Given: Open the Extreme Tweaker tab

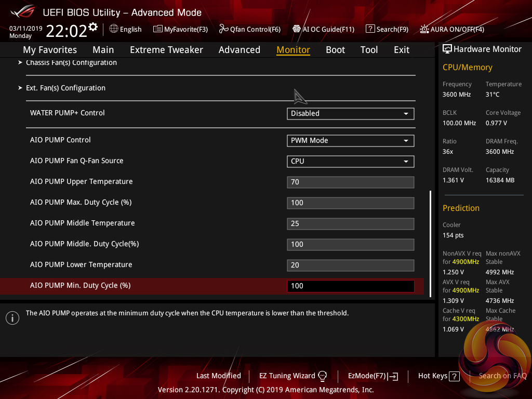Looking at the screenshot, I should point(167,50).
